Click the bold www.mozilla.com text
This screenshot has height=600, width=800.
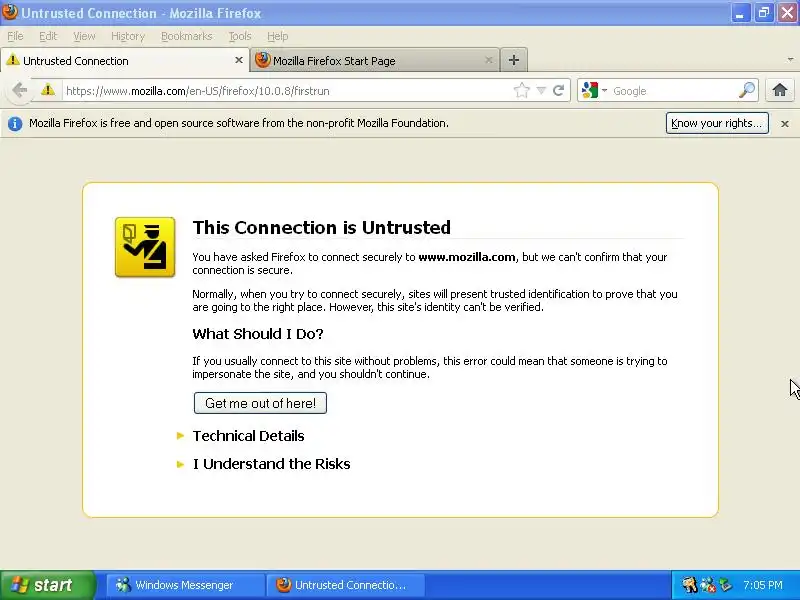[x=467, y=257]
